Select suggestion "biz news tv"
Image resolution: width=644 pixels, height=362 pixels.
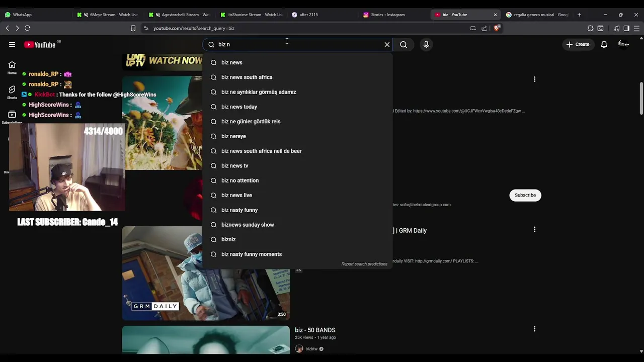point(297,166)
